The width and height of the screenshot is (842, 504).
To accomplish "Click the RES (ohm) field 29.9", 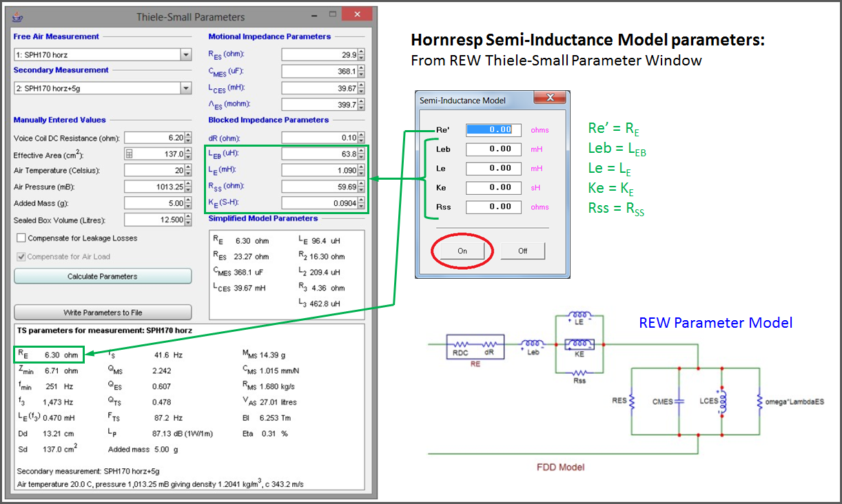I will click(320, 54).
